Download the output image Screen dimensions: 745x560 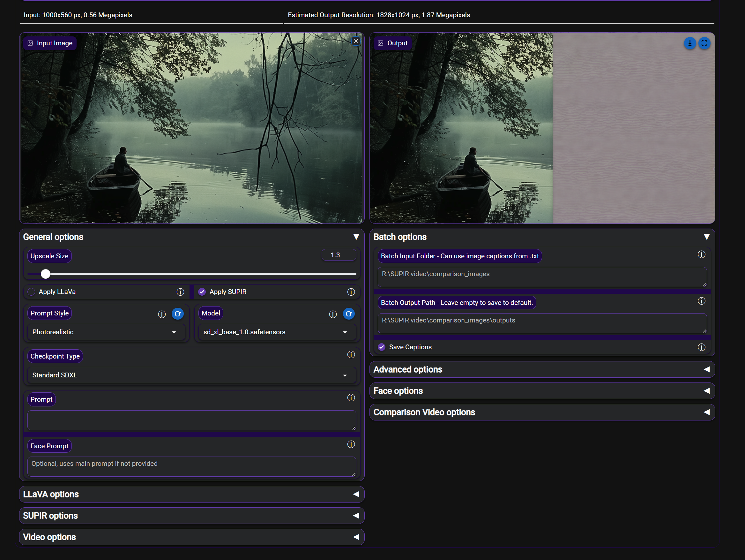pos(689,43)
